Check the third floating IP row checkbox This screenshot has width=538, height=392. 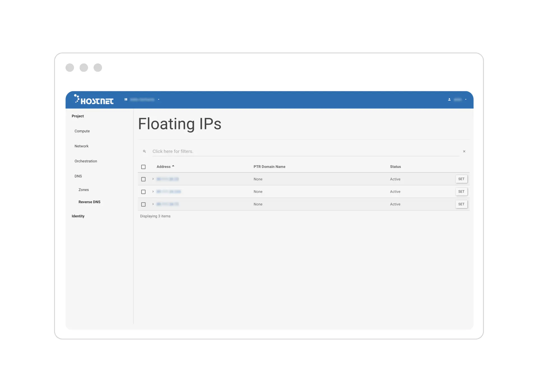click(x=143, y=204)
